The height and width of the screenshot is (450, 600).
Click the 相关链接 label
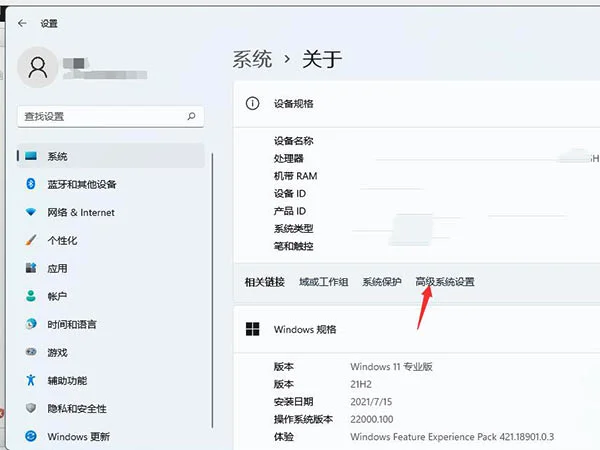[x=265, y=282]
